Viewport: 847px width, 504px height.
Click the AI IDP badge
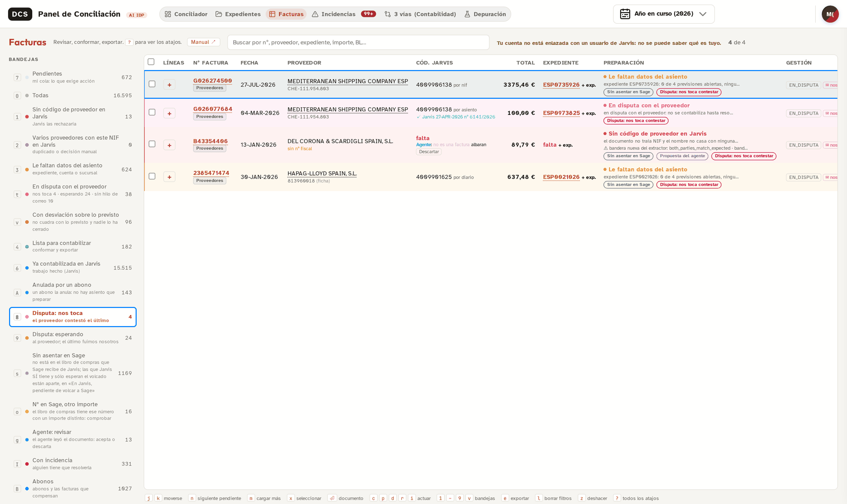137,15
